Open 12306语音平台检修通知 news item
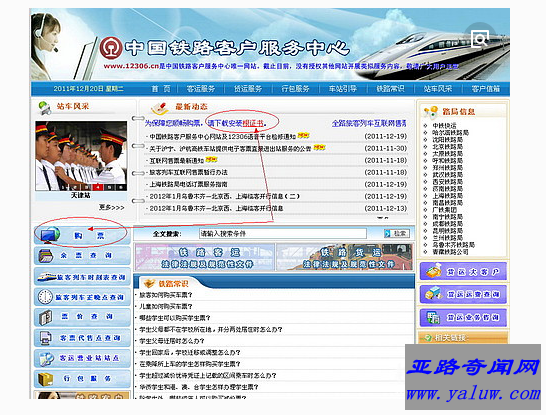Image resolution: width=546 pixels, height=415 pixels. point(223,136)
